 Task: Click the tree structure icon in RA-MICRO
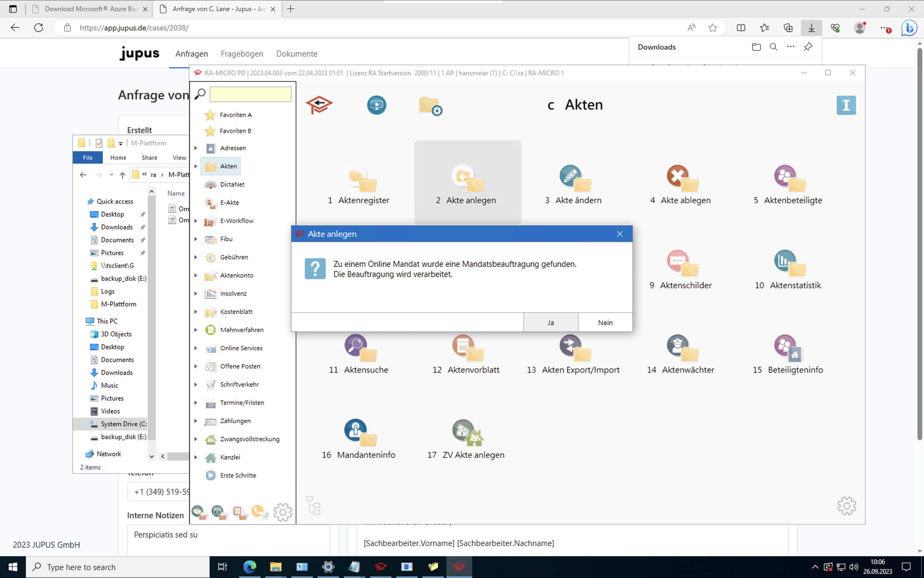pos(313,505)
